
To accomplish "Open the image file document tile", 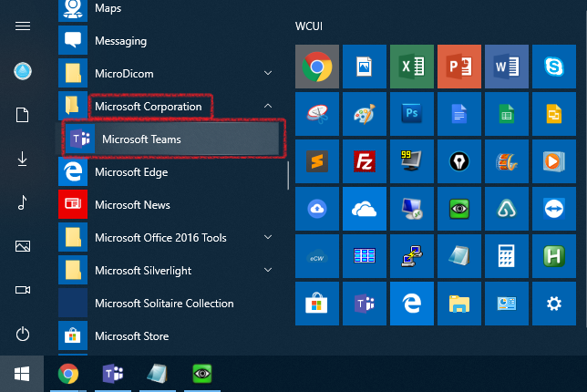I will click(x=365, y=67).
